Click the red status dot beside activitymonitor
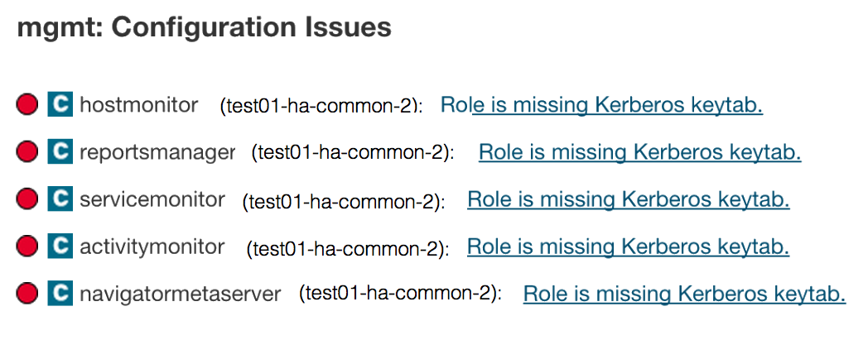The image size is (868, 340). tap(27, 247)
